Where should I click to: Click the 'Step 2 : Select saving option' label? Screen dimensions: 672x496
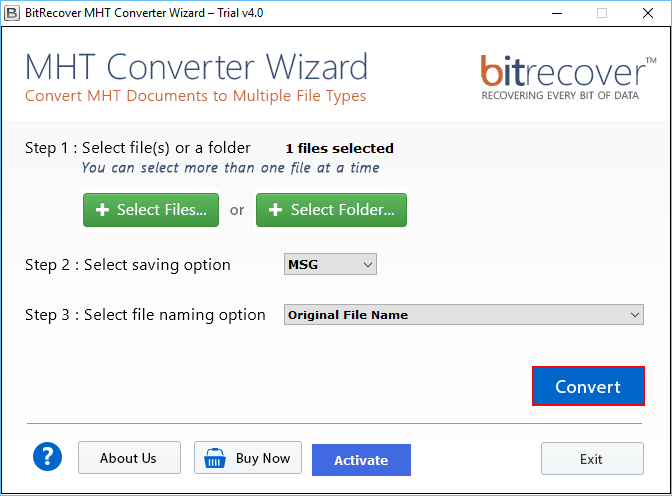coord(128,265)
